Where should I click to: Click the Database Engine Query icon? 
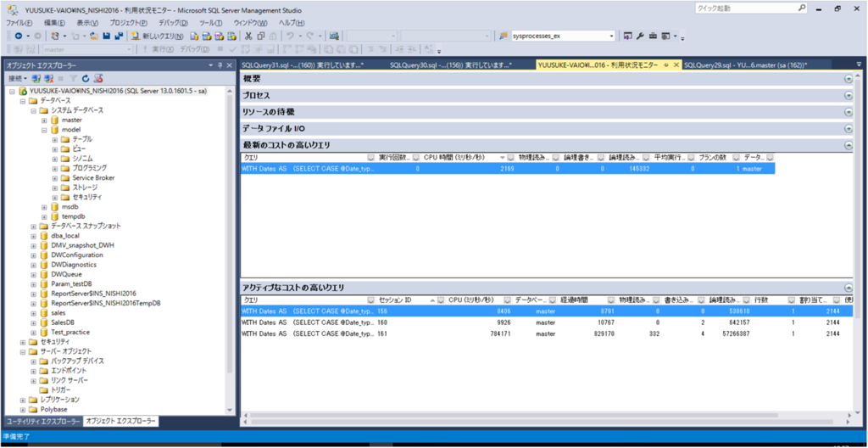[x=194, y=36]
